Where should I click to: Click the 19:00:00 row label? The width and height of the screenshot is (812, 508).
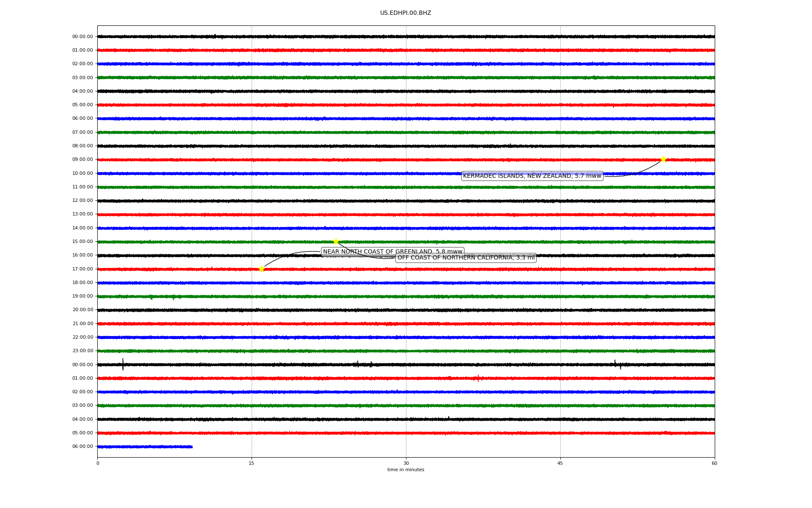(x=82, y=296)
